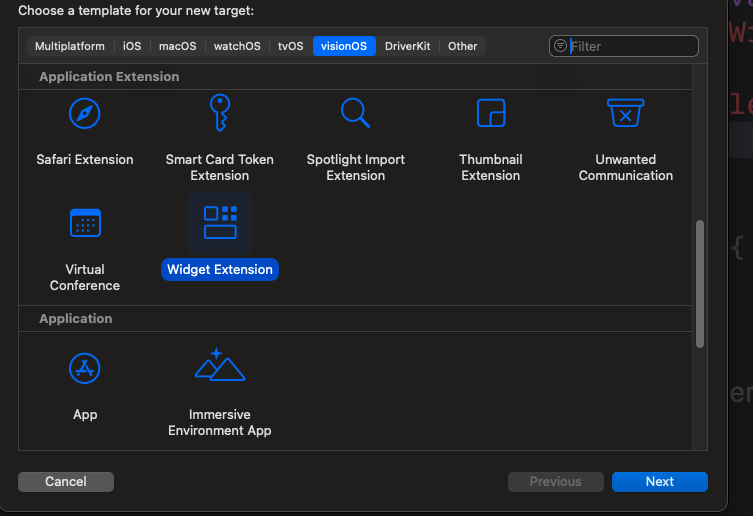
Task: Focus the Filter text field
Action: [x=624, y=46]
